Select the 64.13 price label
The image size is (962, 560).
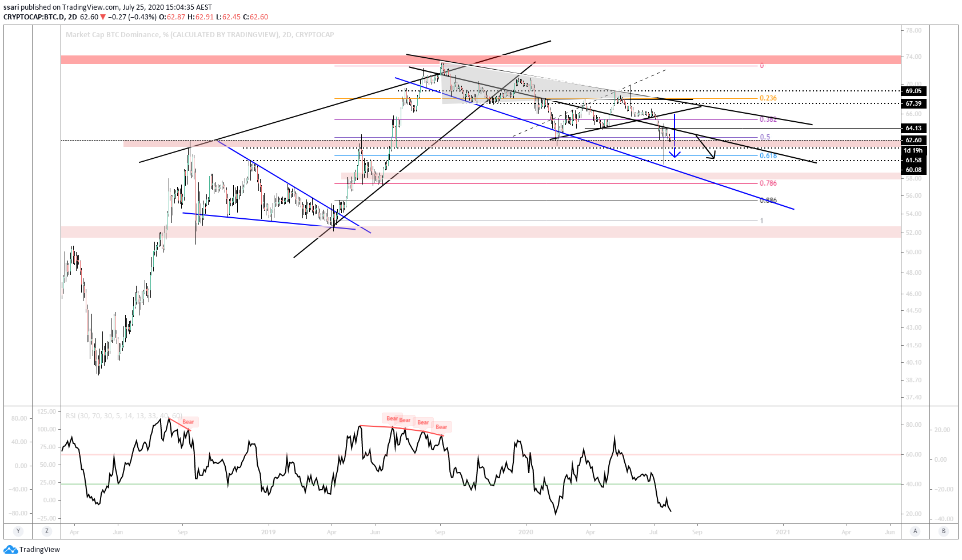tap(913, 128)
